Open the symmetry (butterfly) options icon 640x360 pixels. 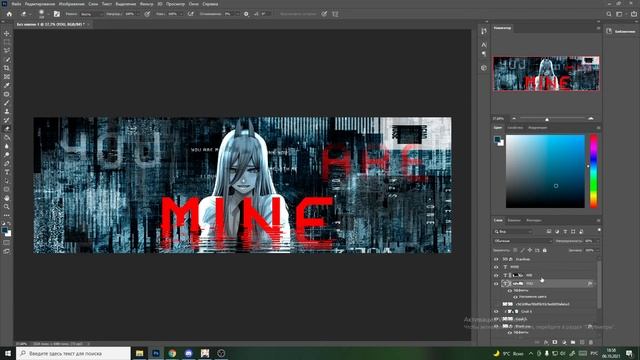click(335, 14)
